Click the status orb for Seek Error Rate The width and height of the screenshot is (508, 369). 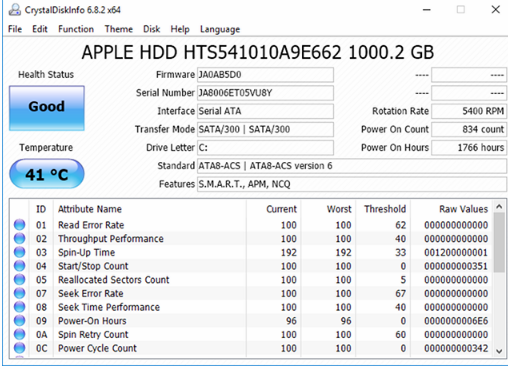pyautogui.click(x=19, y=293)
